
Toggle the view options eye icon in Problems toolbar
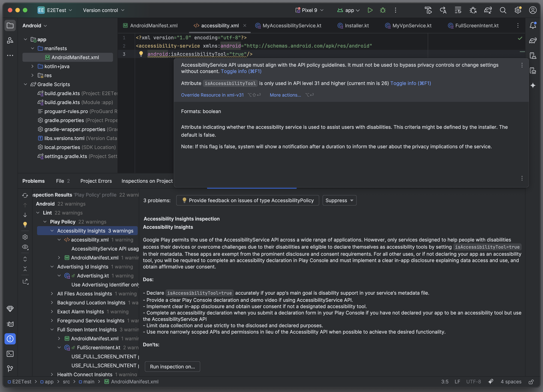pyautogui.click(x=25, y=247)
